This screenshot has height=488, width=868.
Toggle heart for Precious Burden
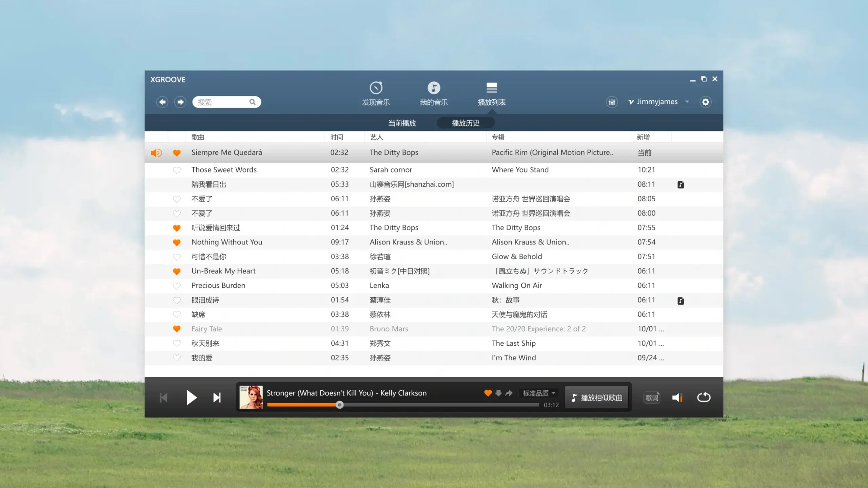point(177,286)
